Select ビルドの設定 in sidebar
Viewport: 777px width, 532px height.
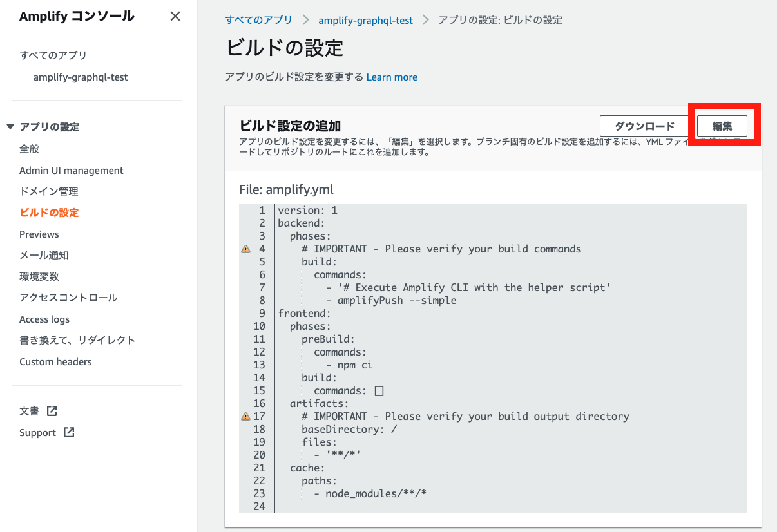pos(49,213)
